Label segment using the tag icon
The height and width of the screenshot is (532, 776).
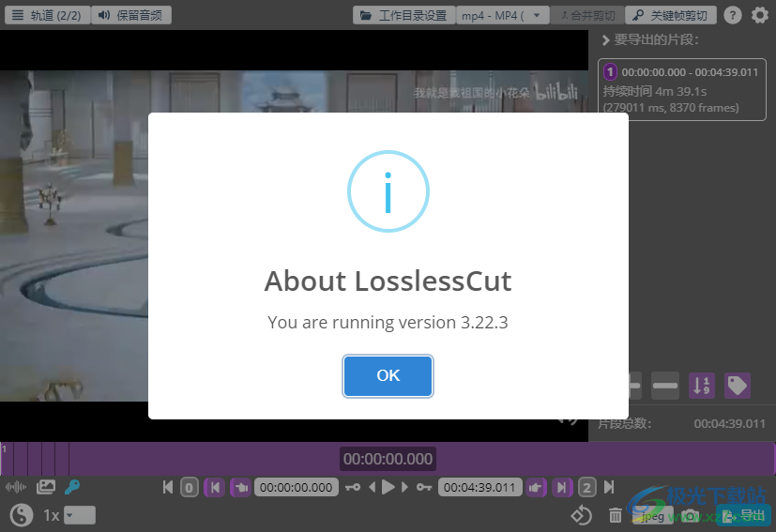pyautogui.click(x=738, y=386)
